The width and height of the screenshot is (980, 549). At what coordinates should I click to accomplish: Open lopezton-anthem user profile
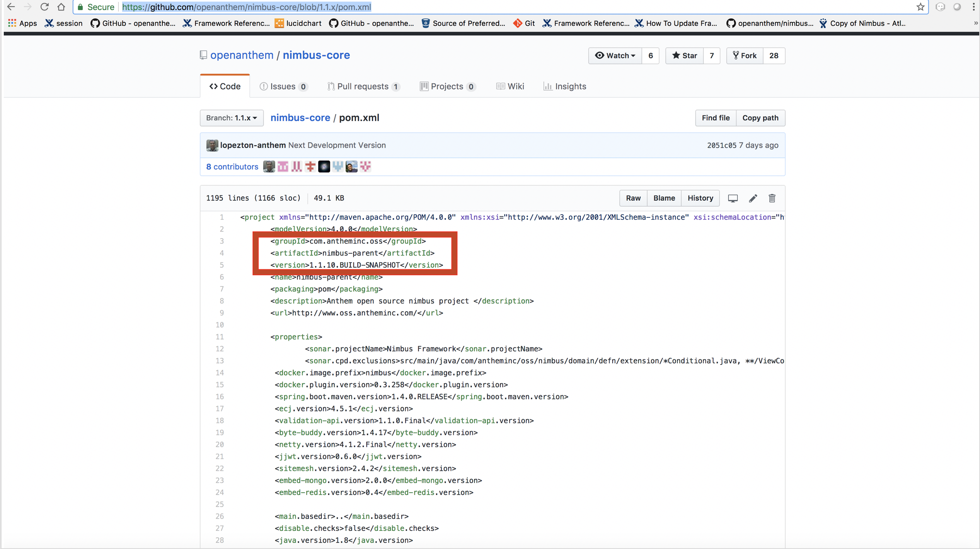coord(253,145)
